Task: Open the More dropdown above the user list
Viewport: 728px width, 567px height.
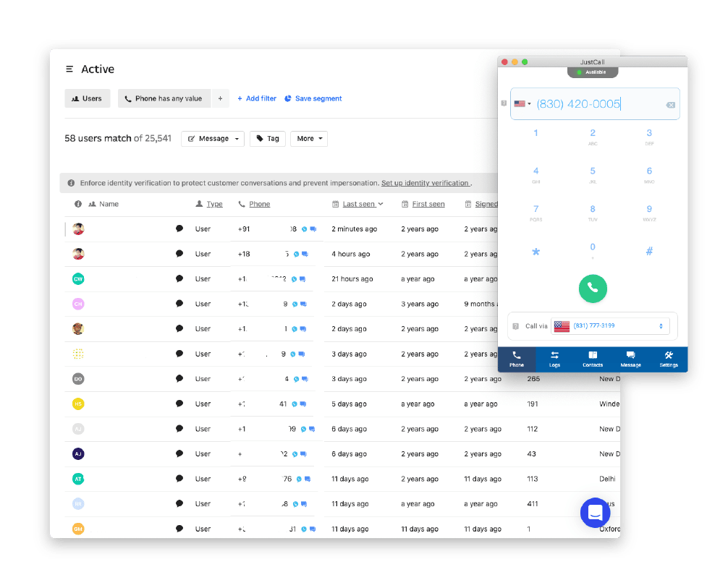Action: [x=308, y=138]
